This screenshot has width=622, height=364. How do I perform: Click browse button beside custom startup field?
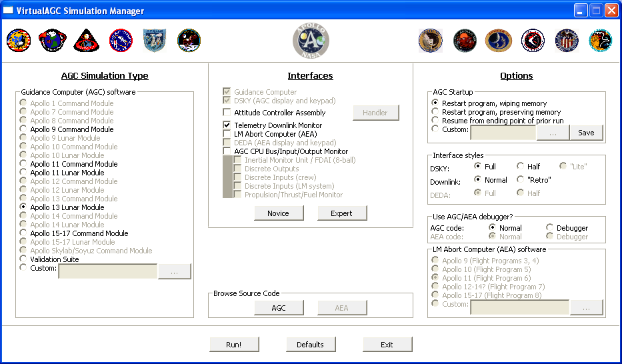pos(553,133)
